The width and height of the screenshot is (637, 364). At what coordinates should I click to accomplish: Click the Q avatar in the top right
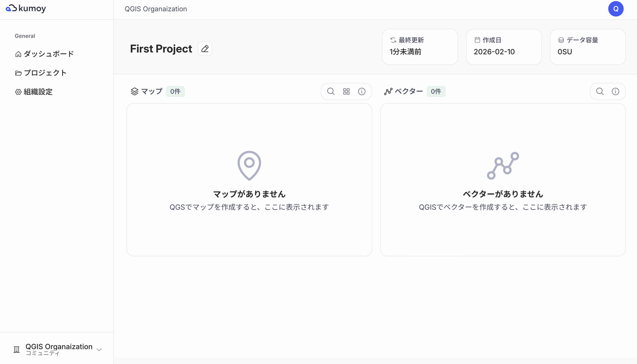click(616, 8)
